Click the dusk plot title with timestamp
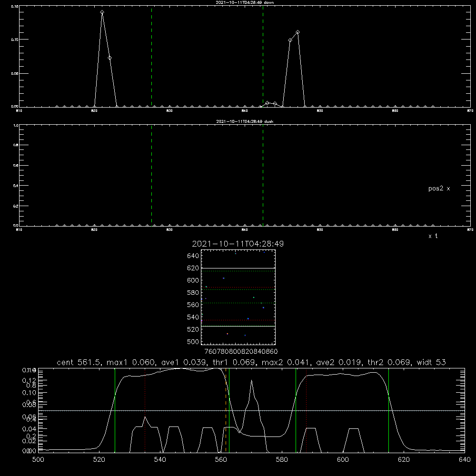Image resolution: width=476 pixels, height=476 pixels. [x=245, y=121]
